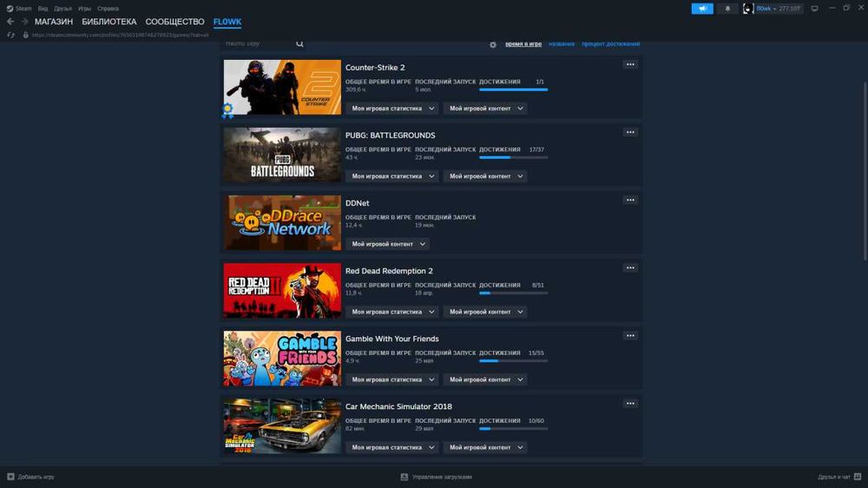This screenshot has width=868, height=488.
Task: Click the DDrace Network cover thumbnail
Action: click(282, 222)
